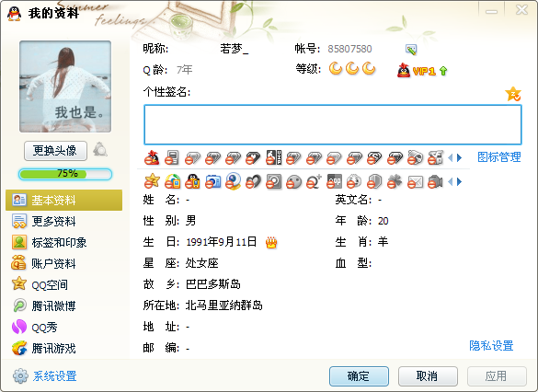Show next icons in the second icon row
The height and width of the screenshot is (392, 538).
click(460, 181)
